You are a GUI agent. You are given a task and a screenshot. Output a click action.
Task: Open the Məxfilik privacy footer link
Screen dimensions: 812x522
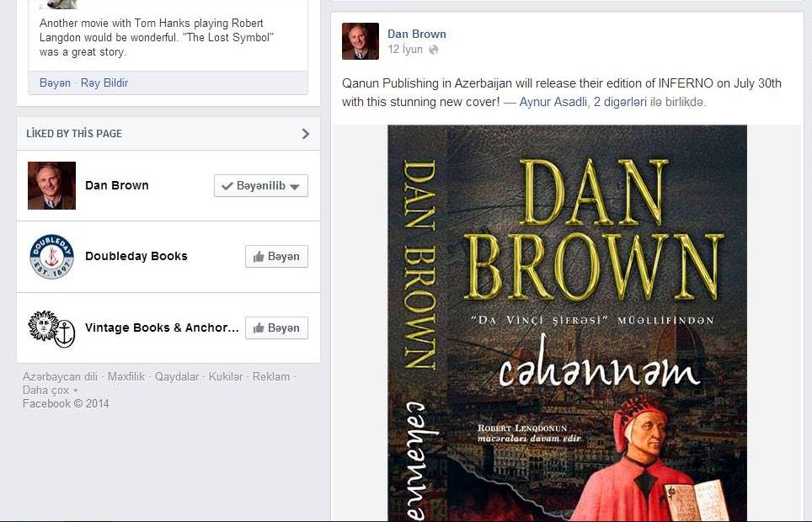126,376
